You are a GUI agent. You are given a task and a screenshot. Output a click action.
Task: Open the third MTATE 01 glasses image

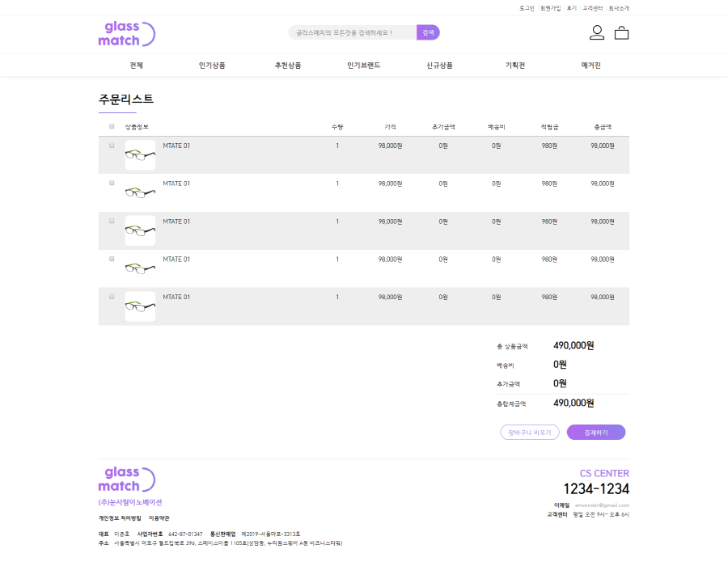coord(140,230)
